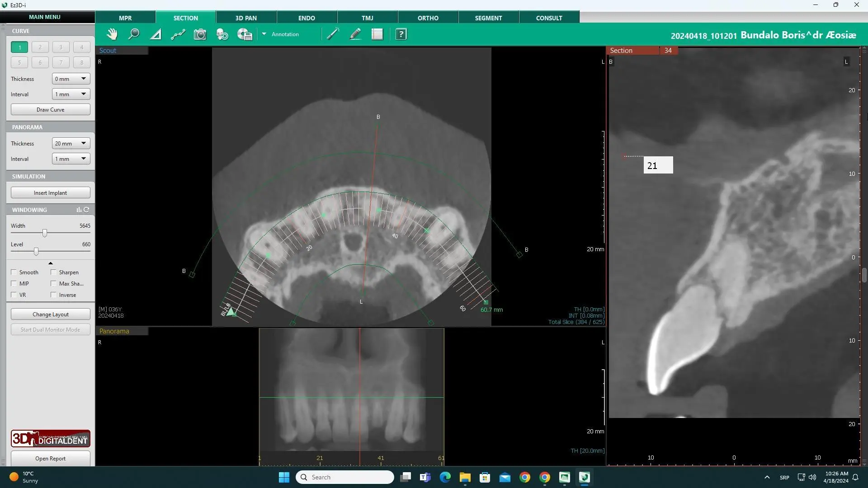This screenshot has width=868, height=488.
Task: Select the polyline curve measurement tool
Action: [x=178, y=34]
